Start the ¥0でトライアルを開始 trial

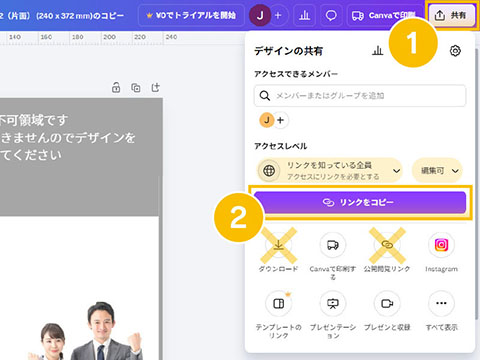point(191,15)
